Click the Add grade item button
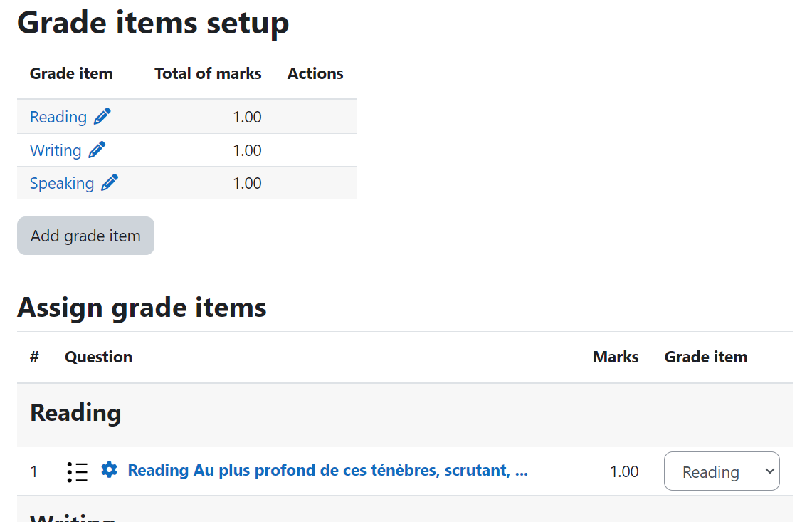812x522 pixels. click(85, 236)
